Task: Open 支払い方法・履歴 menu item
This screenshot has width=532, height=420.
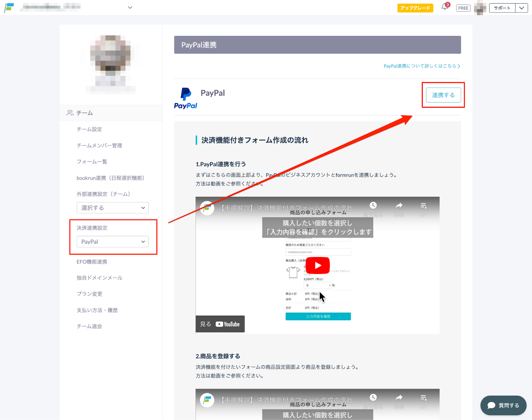Action: point(97,310)
